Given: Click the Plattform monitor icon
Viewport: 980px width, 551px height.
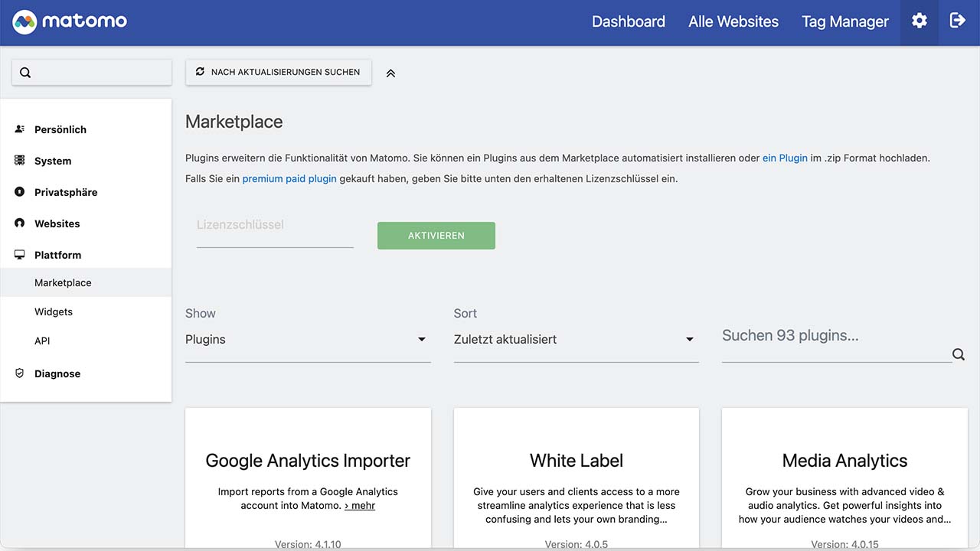Looking at the screenshot, I should tap(20, 255).
